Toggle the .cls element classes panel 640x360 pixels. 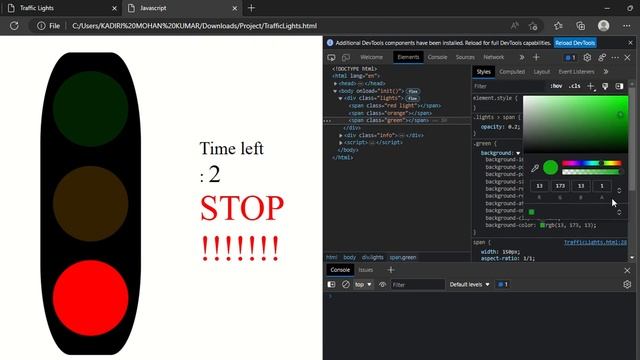tap(574, 86)
